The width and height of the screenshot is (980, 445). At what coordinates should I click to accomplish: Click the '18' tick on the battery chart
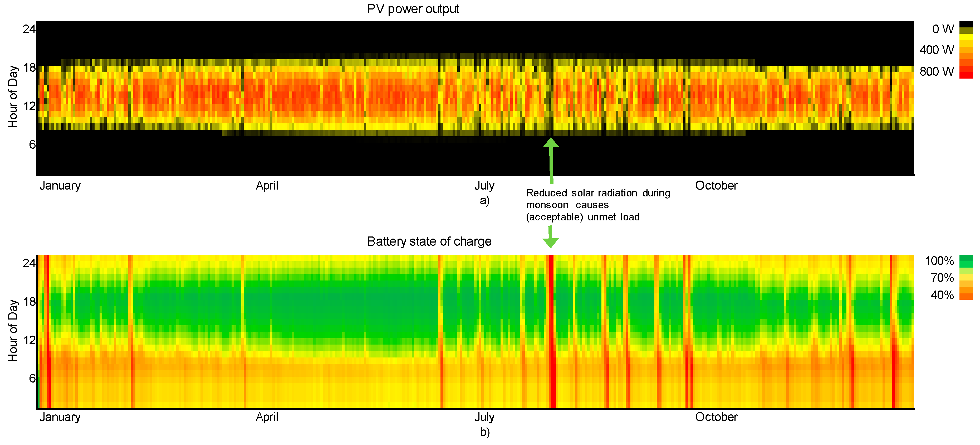pos(29,302)
